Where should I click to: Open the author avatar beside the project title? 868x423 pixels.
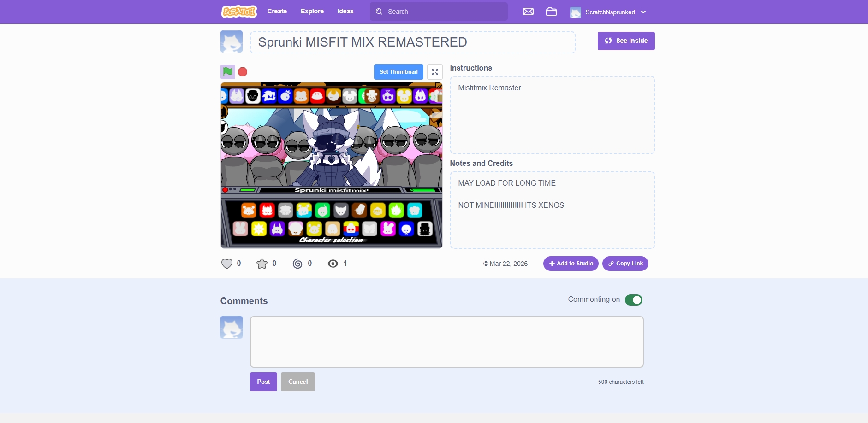coord(232,41)
